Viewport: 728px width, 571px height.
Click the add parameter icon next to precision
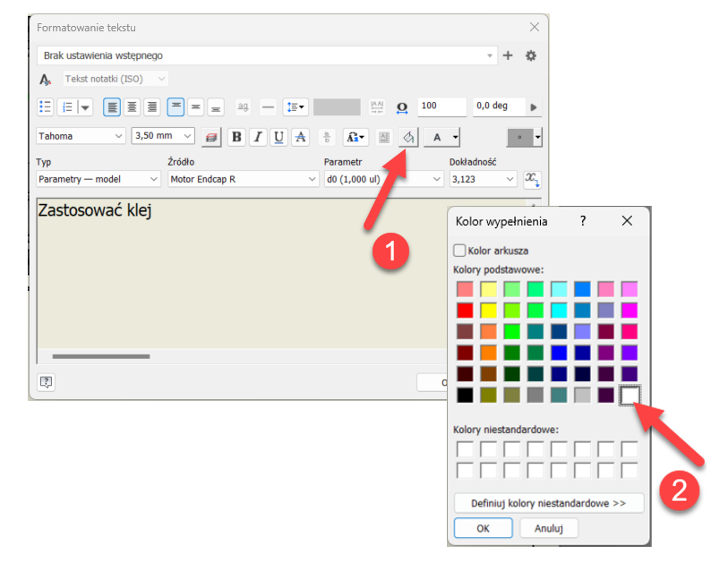532,179
